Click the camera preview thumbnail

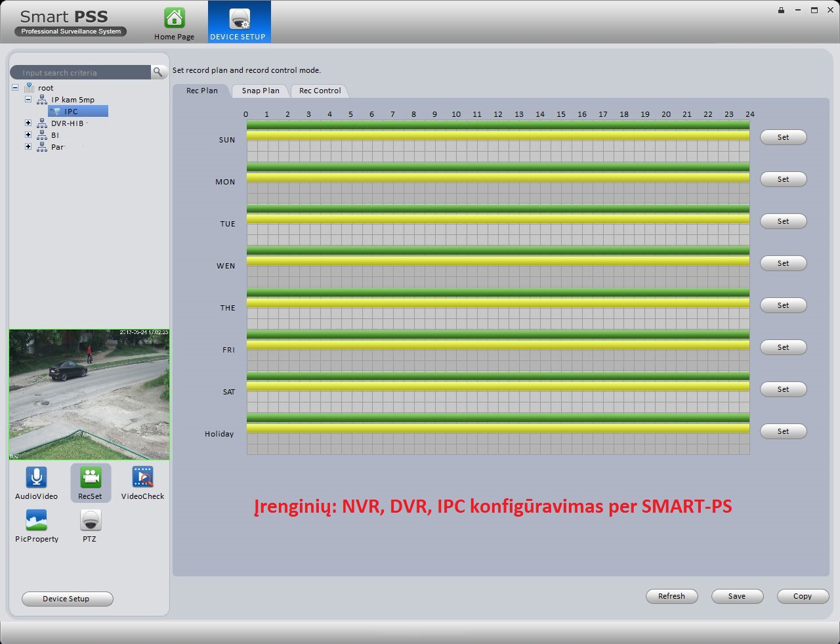click(x=89, y=395)
